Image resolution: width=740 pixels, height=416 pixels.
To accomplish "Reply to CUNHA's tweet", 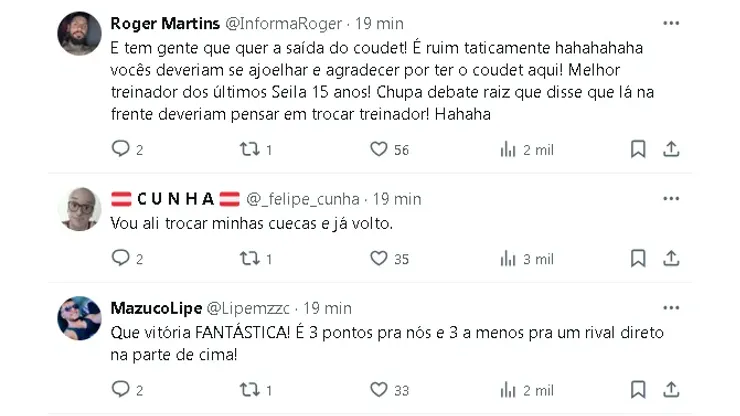I will (120, 258).
